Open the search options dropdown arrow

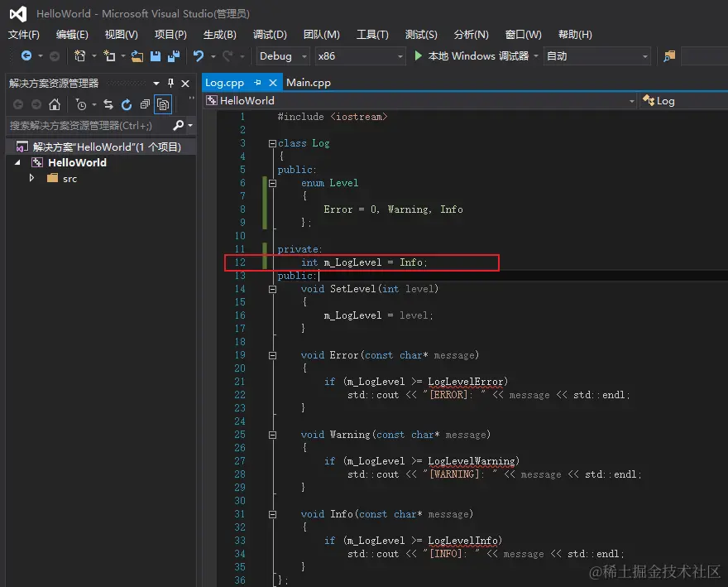coord(190,126)
